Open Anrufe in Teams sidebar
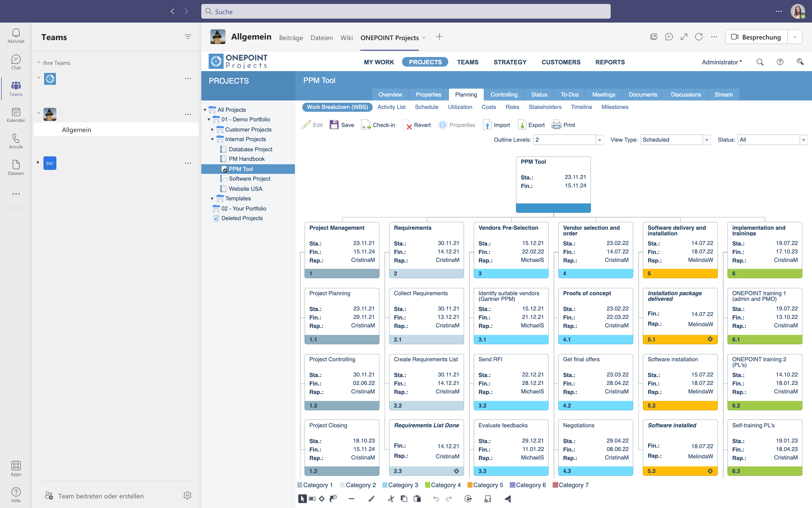Screen dimensions: 812x508 click(16, 141)
